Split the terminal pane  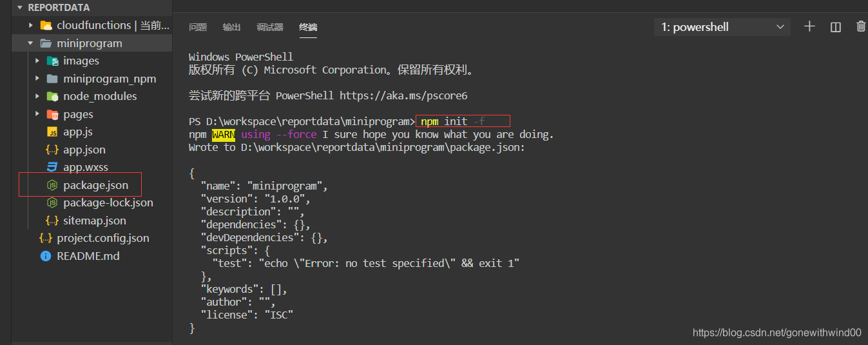pos(836,26)
